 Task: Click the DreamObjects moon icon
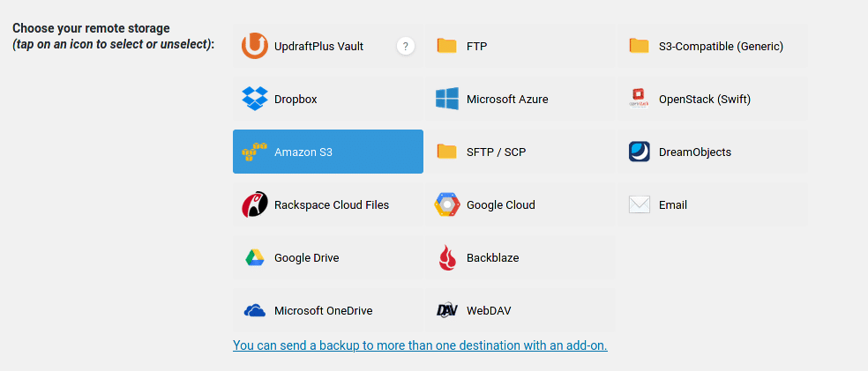[x=640, y=152]
